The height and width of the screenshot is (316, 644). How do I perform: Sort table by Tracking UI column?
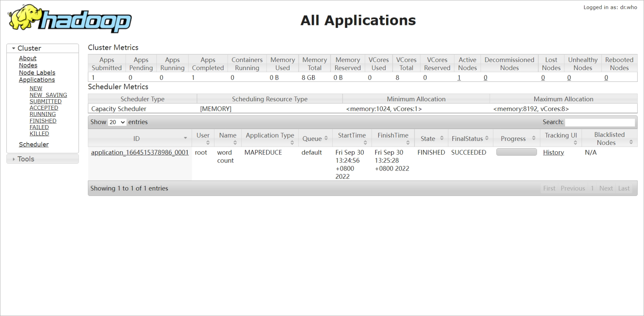point(561,138)
